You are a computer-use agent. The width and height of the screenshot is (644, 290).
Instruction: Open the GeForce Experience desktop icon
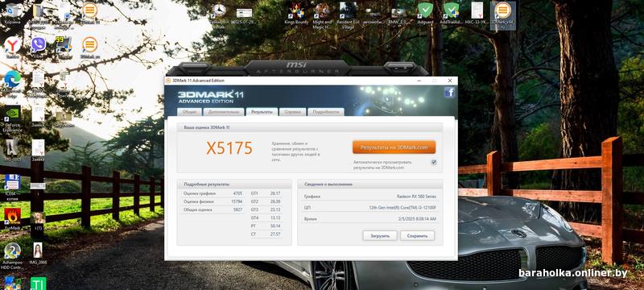click(x=12, y=118)
